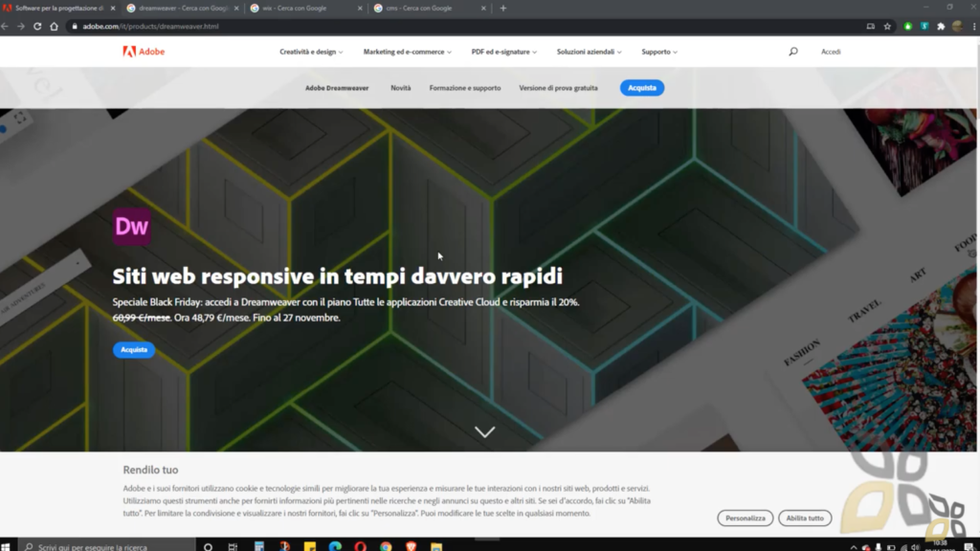Close the dreamweaver search tab
This screenshot has width=980, height=551.
[x=236, y=8]
